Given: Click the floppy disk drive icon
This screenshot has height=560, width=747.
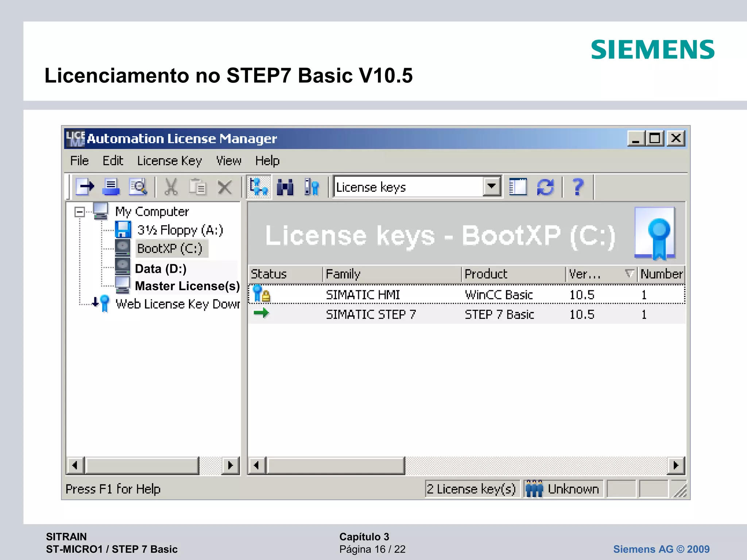Looking at the screenshot, I should [x=123, y=230].
